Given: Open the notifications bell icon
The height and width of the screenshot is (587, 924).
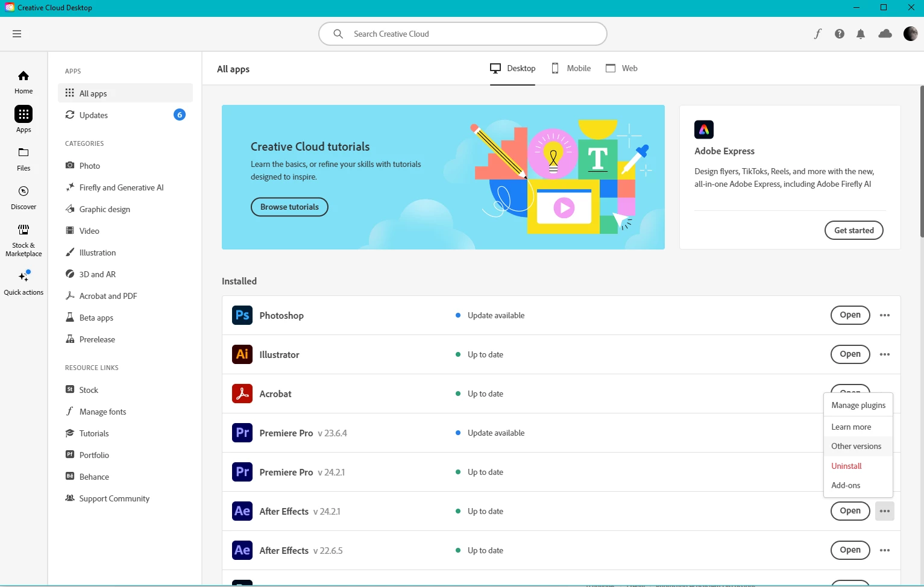Looking at the screenshot, I should point(861,34).
